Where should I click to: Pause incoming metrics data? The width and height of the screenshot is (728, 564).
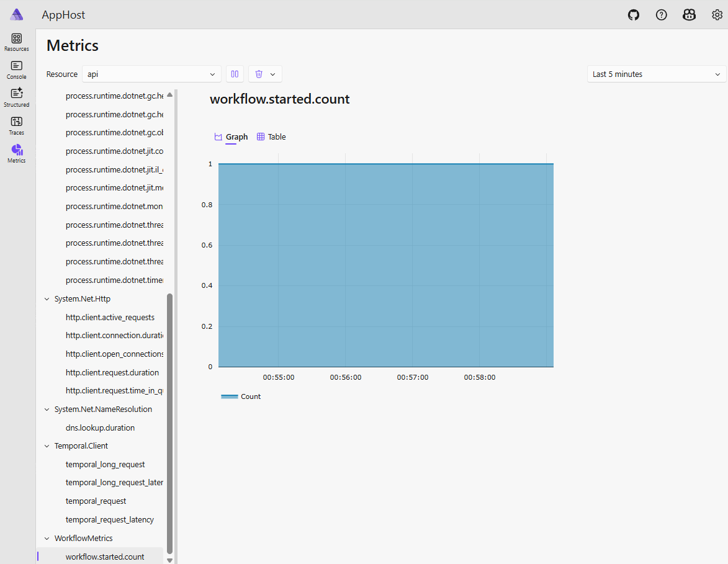(x=235, y=74)
